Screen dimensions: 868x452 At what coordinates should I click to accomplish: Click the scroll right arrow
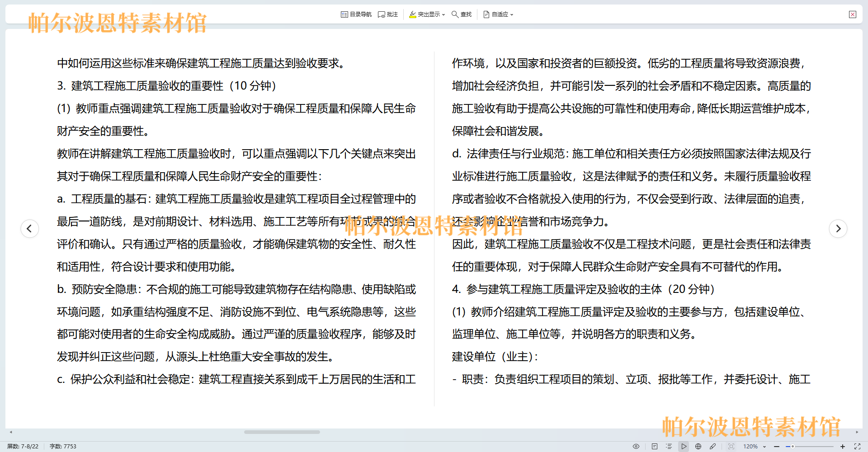coord(857,432)
